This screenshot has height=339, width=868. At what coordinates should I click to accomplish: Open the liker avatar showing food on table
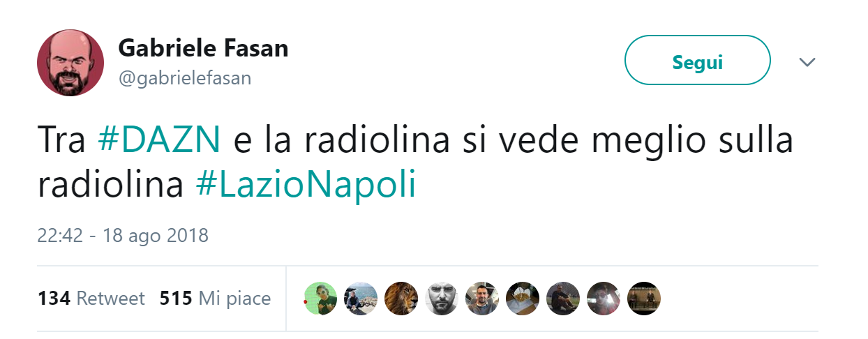point(523,299)
